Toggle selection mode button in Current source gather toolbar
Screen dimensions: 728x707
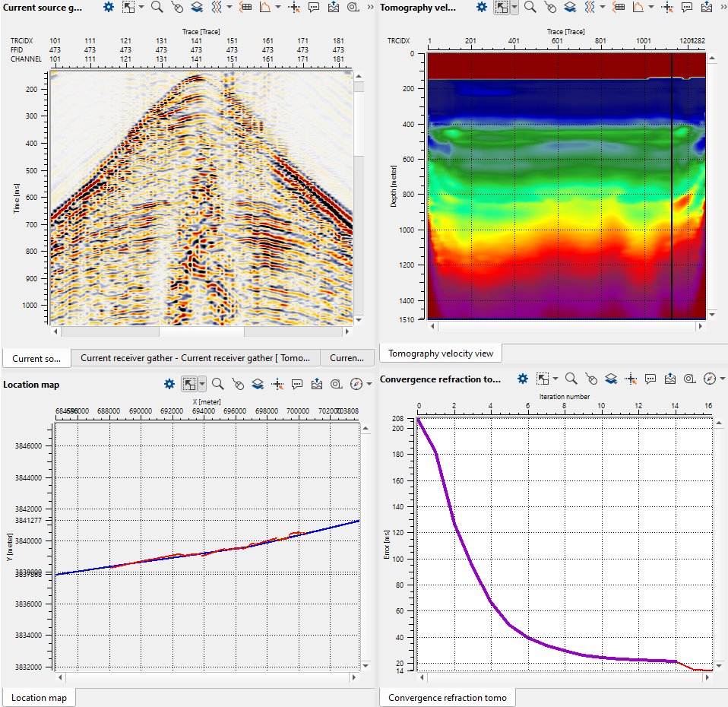point(128,8)
